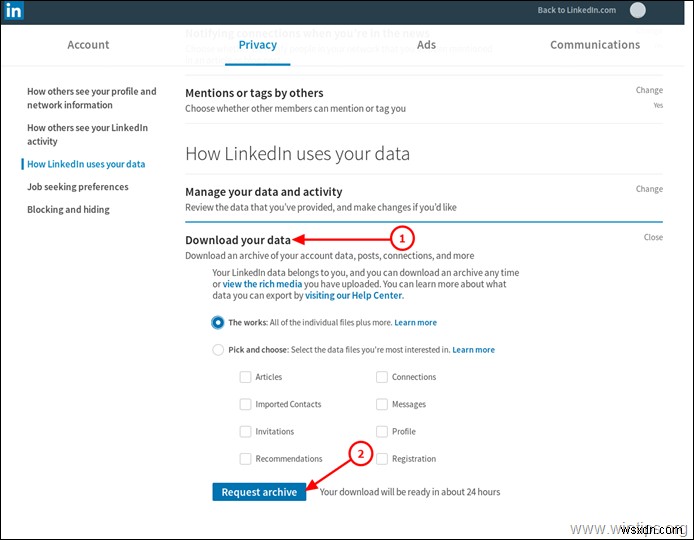Go to Job seeking preferences section
Image resolution: width=694 pixels, height=540 pixels.
(x=78, y=187)
